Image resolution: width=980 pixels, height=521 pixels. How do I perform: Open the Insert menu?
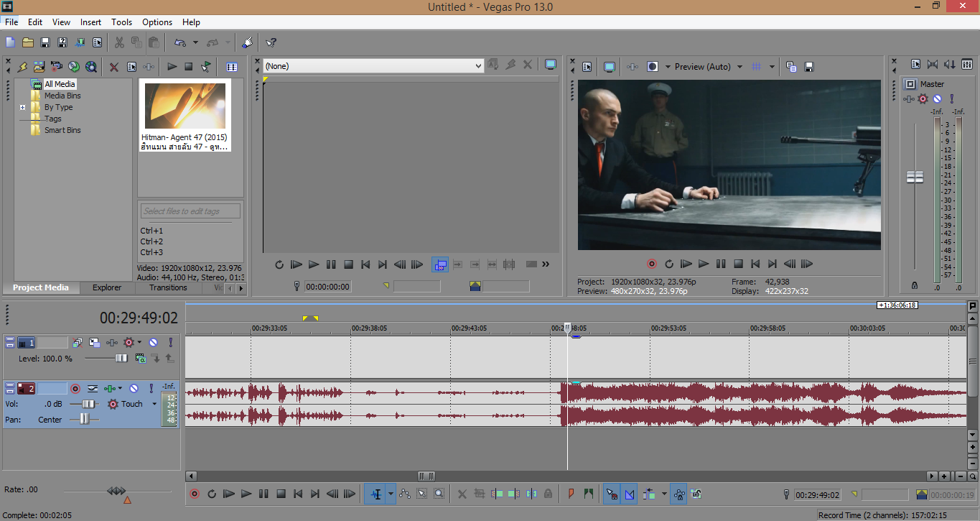90,22
